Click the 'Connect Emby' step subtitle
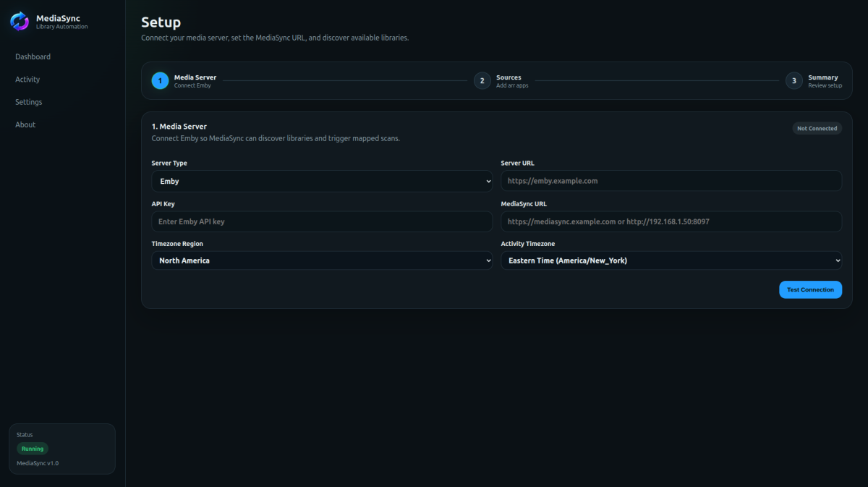868x487 pixels. tap(192, 85)
